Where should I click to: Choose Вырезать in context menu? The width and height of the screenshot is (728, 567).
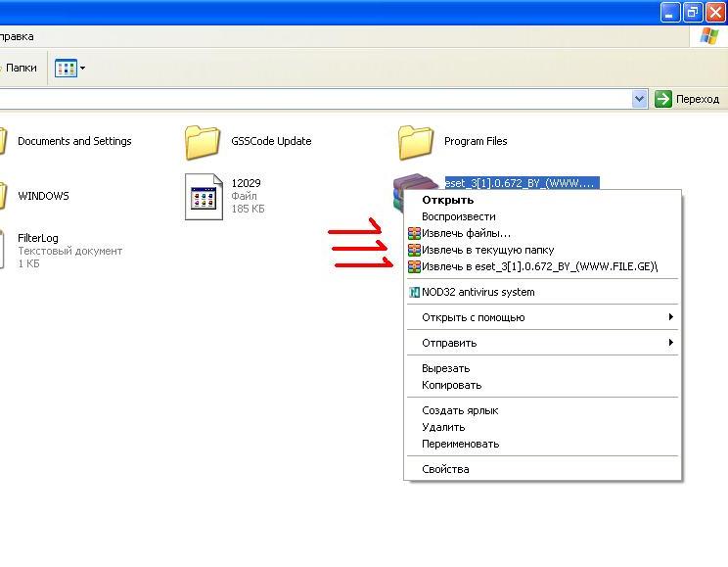tap(542, 368)
